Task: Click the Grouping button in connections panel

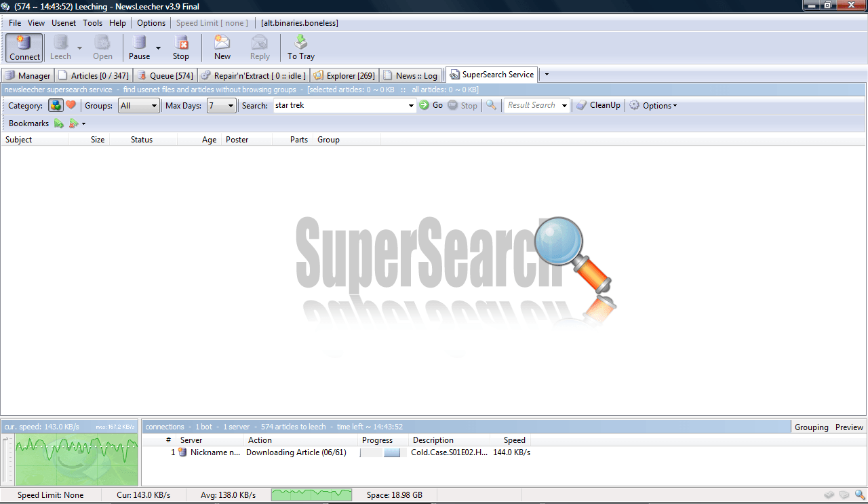Action: (x=812, y=427)
